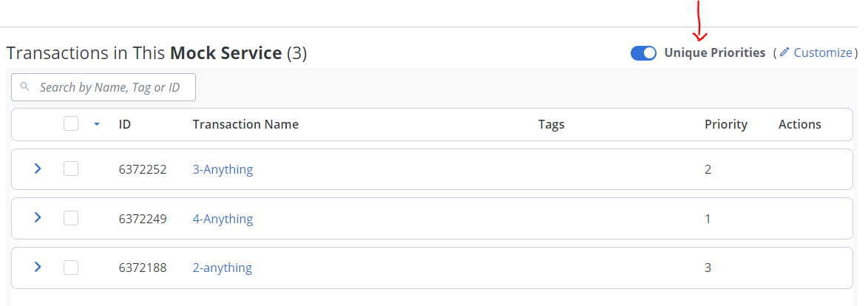Tick the checkbox for 2-anything row

click(71, 268)
